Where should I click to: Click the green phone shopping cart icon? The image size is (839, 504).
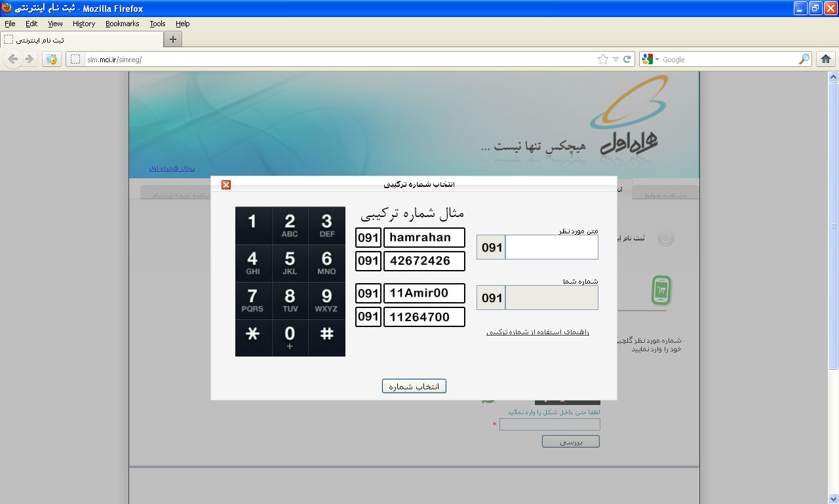(661, 290)
